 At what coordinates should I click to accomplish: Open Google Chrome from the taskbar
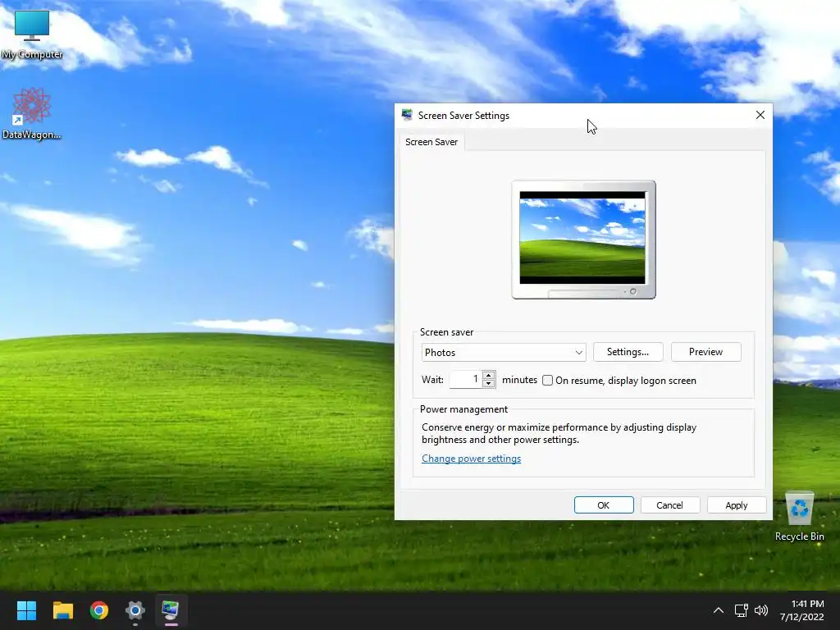point(99,610)
